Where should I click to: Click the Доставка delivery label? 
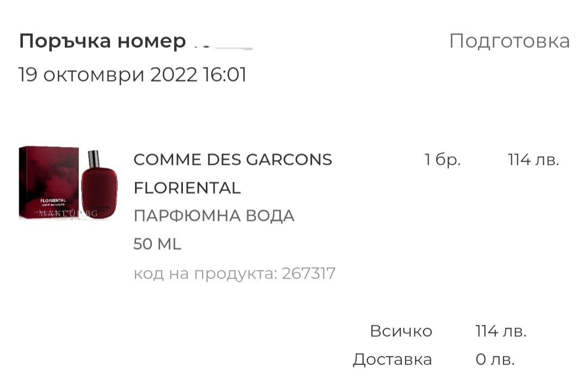[392, 360]
